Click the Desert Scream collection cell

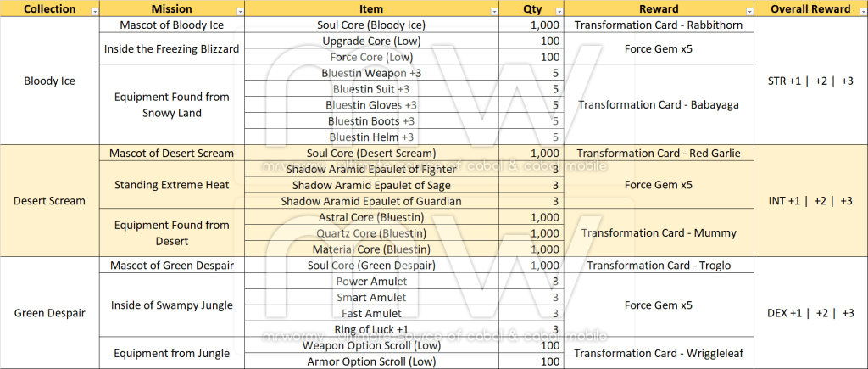(50, 201)
